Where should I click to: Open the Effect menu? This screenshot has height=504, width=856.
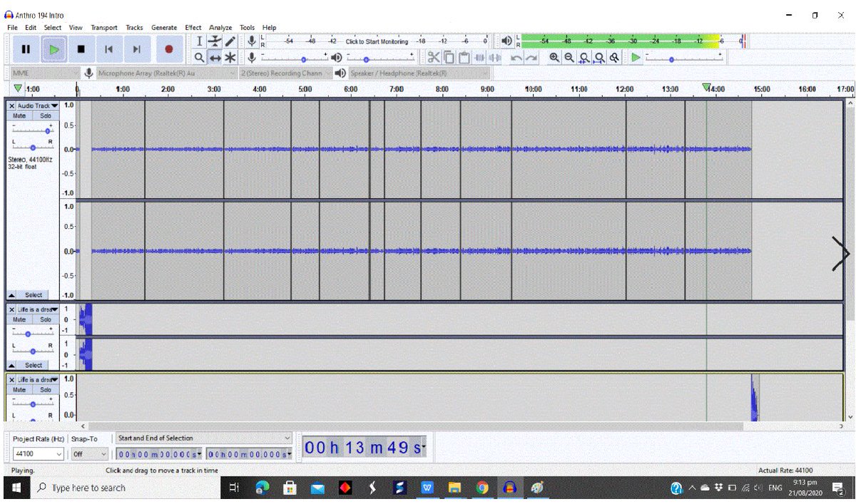coord(193,27)
